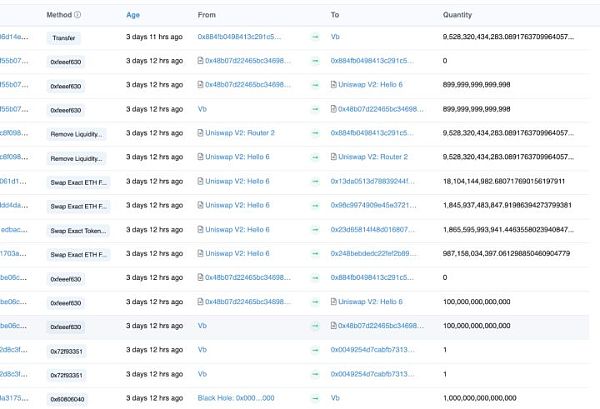Open the Vb recipient in the Transfer row

click(x=335, y=37)
